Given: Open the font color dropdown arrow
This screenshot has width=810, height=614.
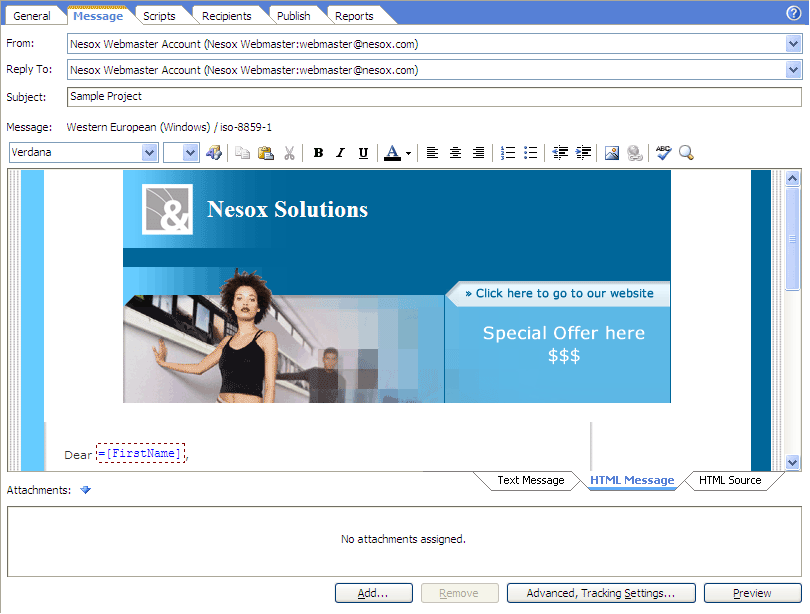Looking at the screenshot, I should [x=408, y=153].
